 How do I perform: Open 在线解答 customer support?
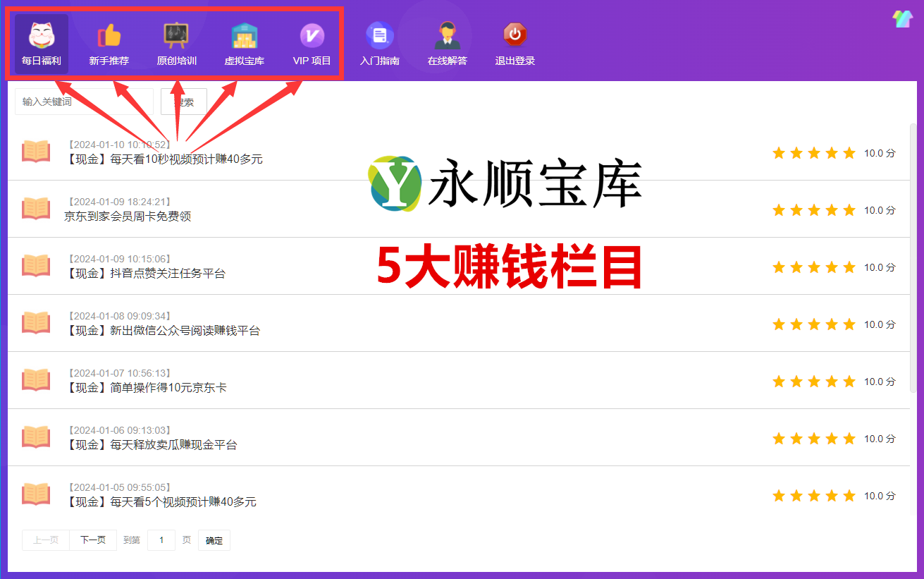point(448,44)
